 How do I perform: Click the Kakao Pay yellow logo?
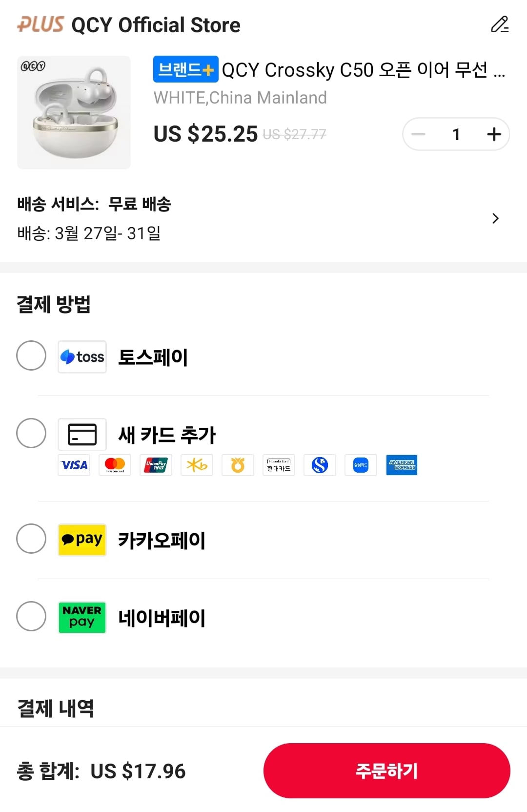pyautogui.click(x=82, y=540)
